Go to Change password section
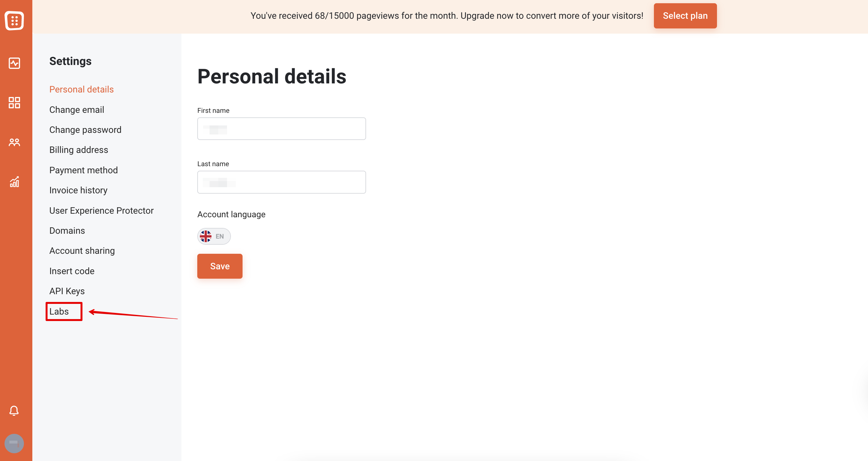This screenshot has width=868, height=461. click(85, 130)
